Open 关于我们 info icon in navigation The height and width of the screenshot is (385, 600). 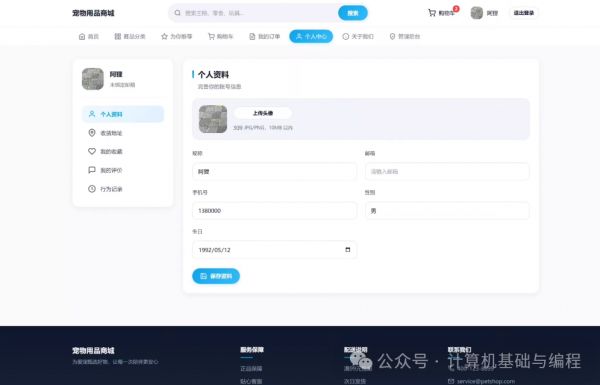pos(346,36)
